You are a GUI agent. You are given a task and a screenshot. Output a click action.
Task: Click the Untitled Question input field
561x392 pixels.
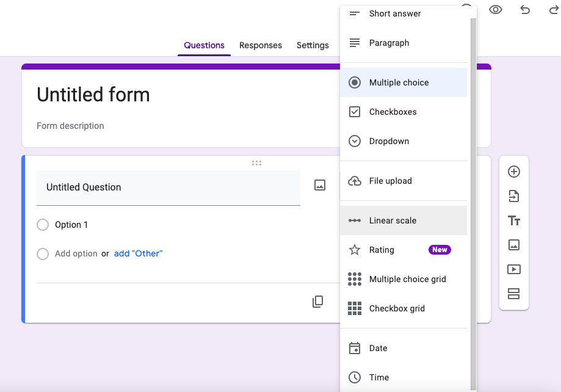[168, 187]
